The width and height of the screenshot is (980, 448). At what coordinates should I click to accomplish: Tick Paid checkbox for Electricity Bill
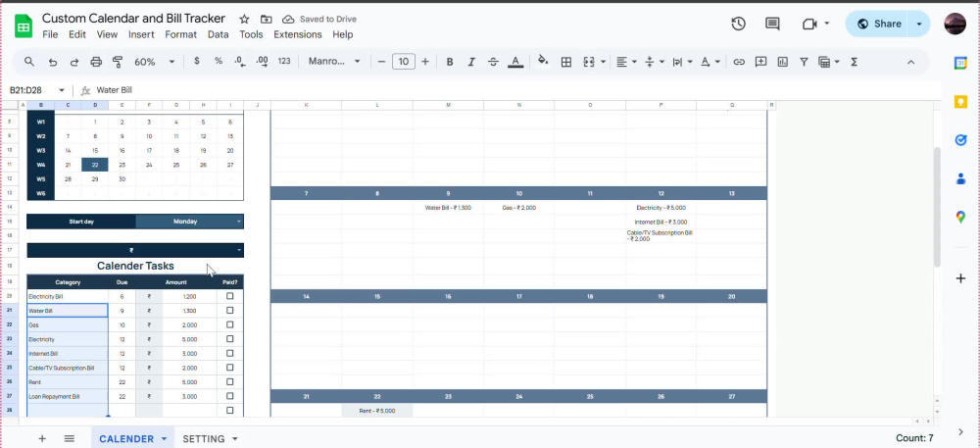pos(230,296)
